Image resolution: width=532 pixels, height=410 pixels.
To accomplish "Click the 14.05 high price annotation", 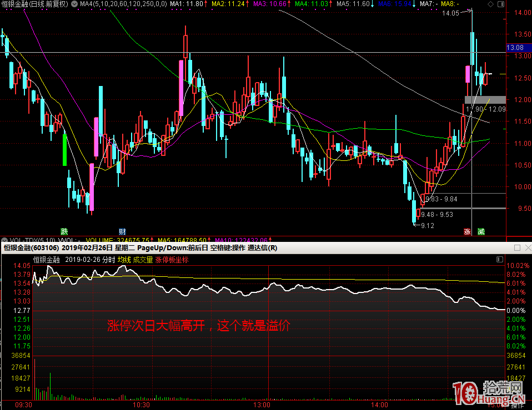I will (x=450, y=13).
